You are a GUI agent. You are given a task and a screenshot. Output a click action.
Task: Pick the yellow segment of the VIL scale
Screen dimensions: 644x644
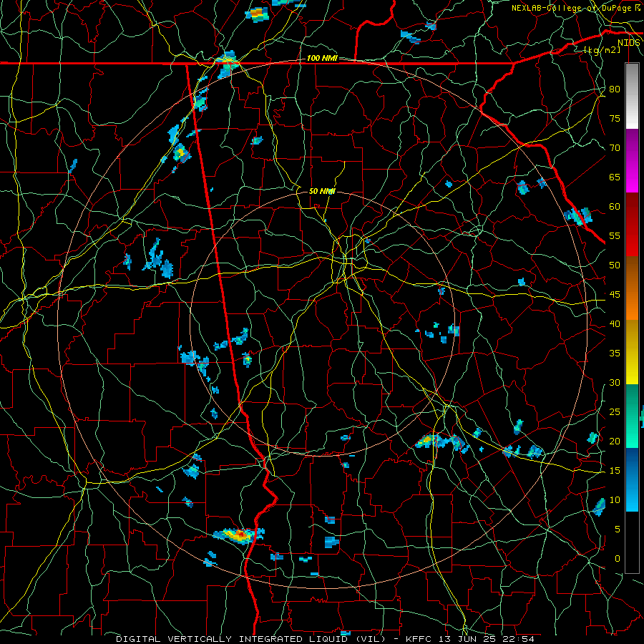[632, 352]
